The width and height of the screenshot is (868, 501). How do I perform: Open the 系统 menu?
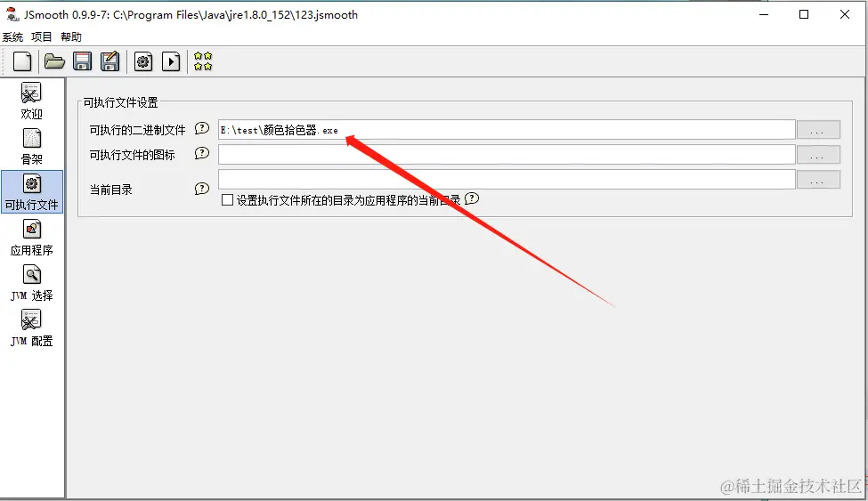pos(12,37)
